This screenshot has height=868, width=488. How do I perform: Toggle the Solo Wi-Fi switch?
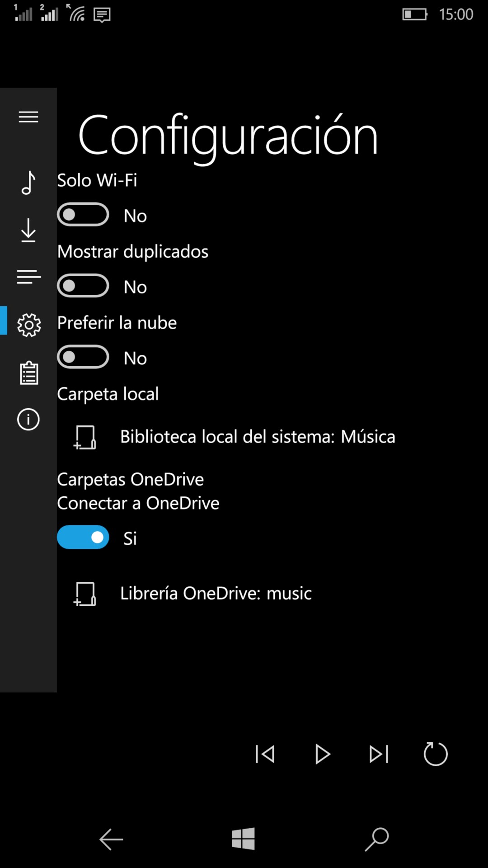coord(83,215)
